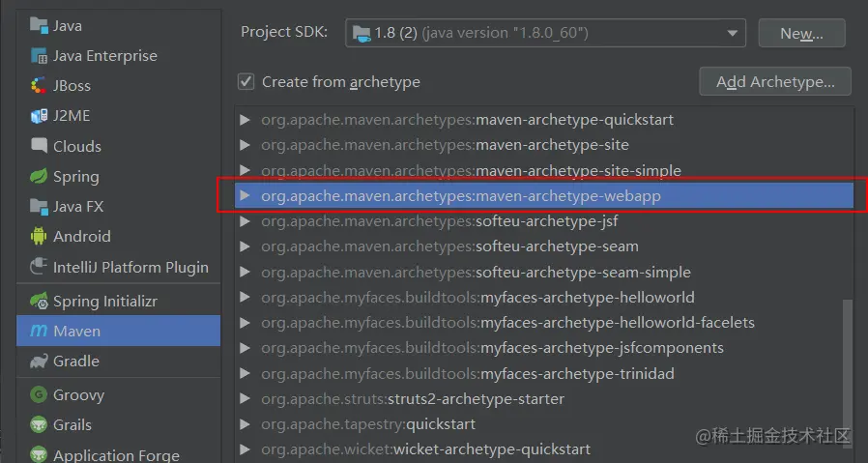Screen dimensions: 868x463
Task: Click the IntelliJ Platform Plugin icon
Action: (x=39, y=267)
